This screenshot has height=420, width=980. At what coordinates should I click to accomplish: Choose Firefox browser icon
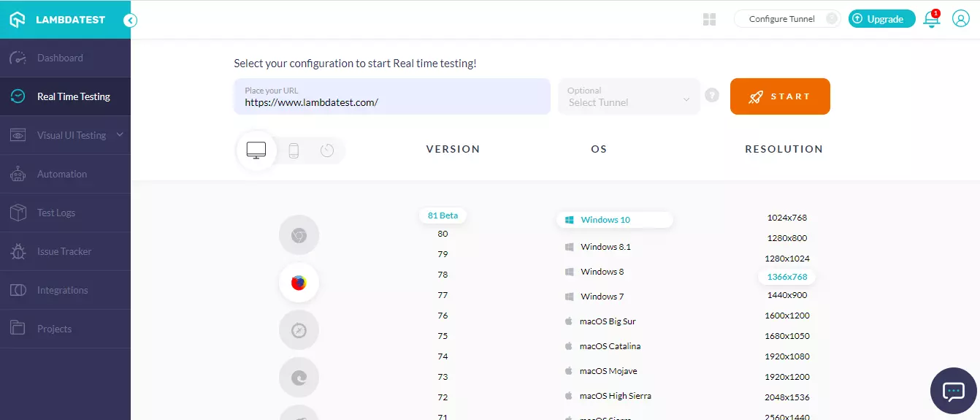(x=299, y=283)
